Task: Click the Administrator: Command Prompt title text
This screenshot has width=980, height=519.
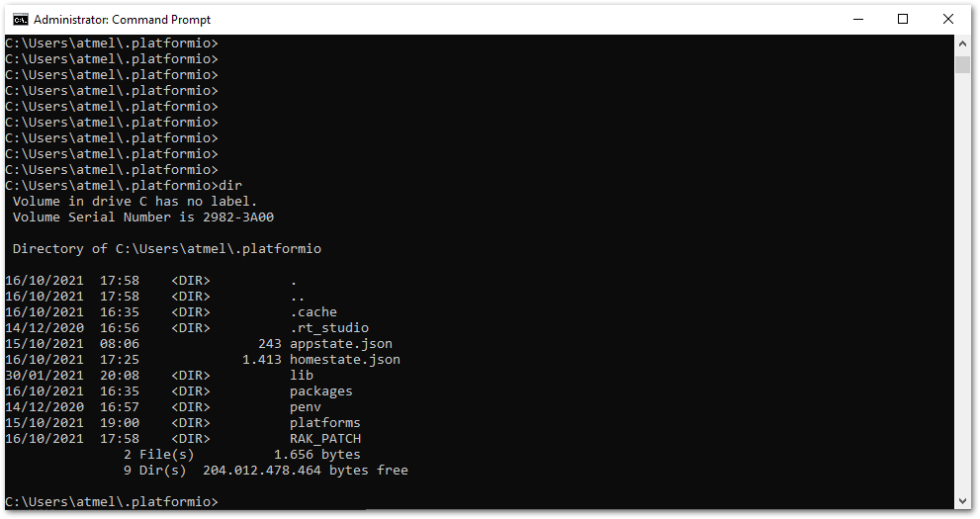Action: (x=123, y=20)
